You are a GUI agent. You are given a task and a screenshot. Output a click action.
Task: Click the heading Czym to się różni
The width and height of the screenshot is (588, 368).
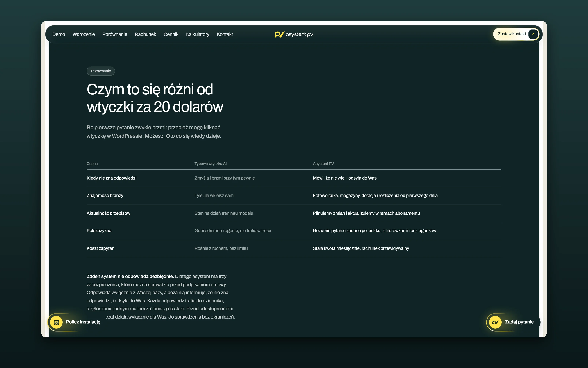155,98
